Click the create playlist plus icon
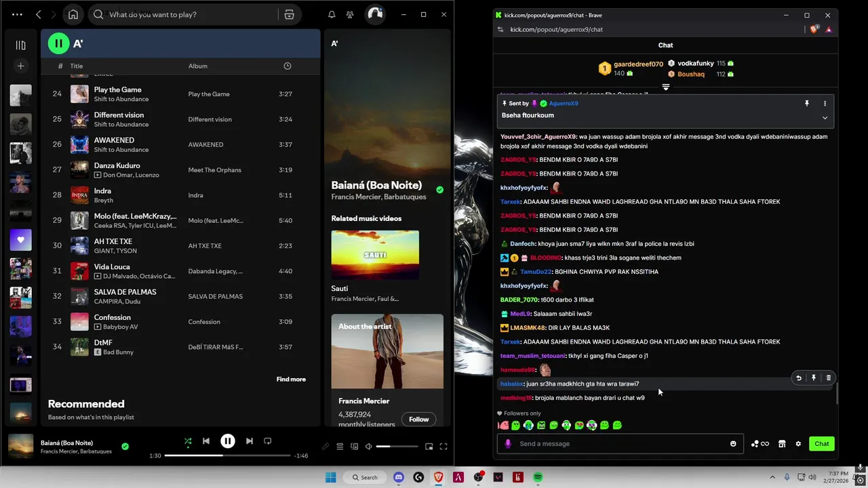Screen dimensions: 868x488 (x=21, y=66)
